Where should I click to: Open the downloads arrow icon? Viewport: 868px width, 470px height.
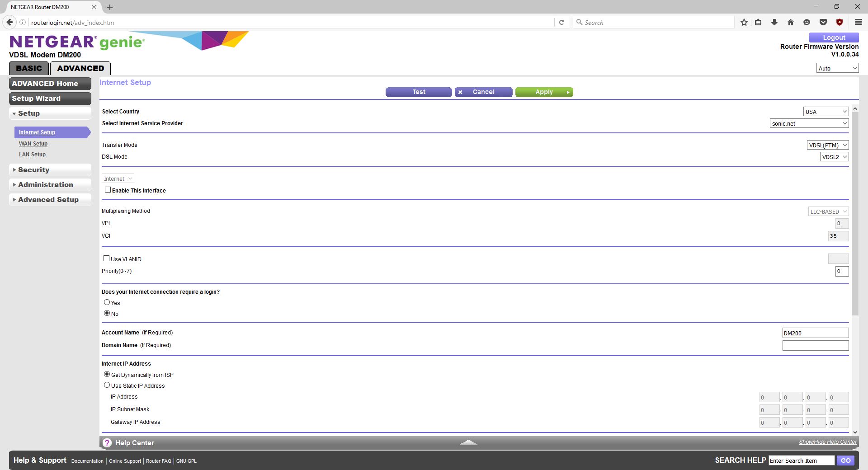(774, 22)
